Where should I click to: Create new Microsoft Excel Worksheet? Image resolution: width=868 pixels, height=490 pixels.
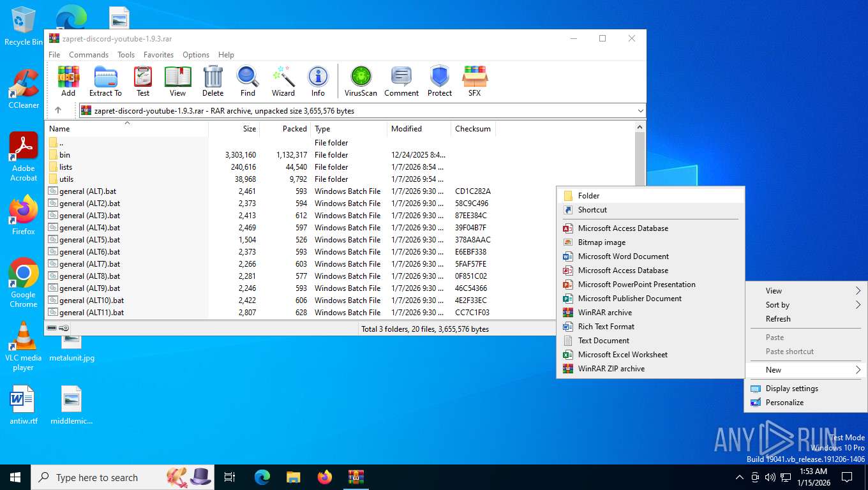(x=650, y=355)
